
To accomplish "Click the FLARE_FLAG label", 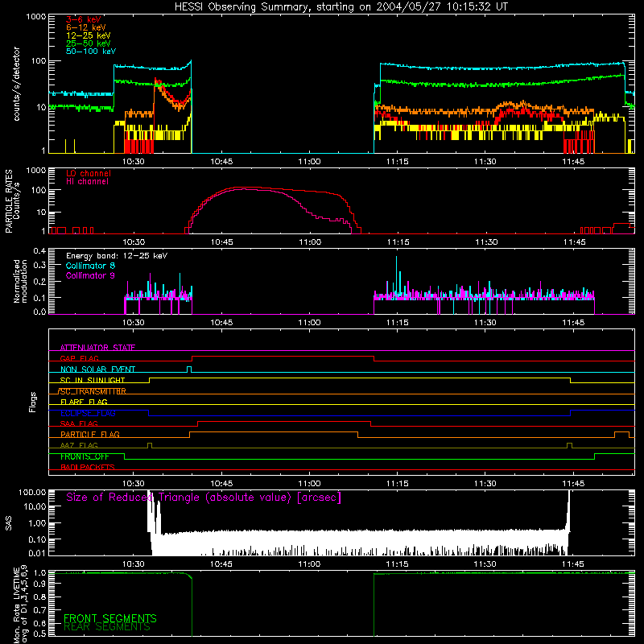I will click(84, 402).
